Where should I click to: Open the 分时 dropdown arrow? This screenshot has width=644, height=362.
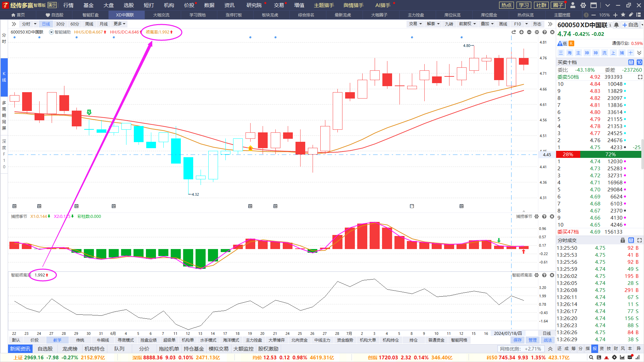(35, 24)
